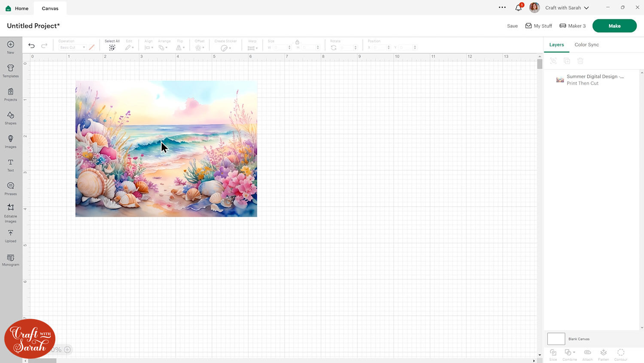Click the Blank Canvas color swatch
Image resolution: width=644 pixels, height=363 pixels.
point(556,339)
